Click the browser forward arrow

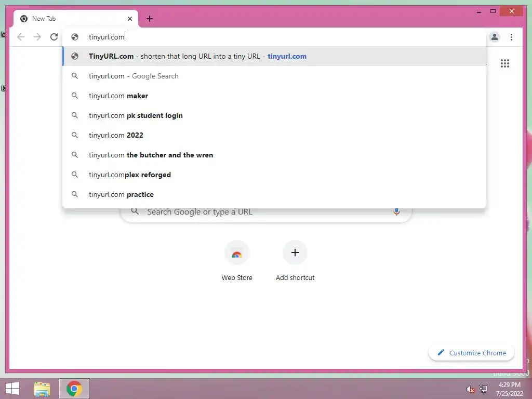coord(37,37)
